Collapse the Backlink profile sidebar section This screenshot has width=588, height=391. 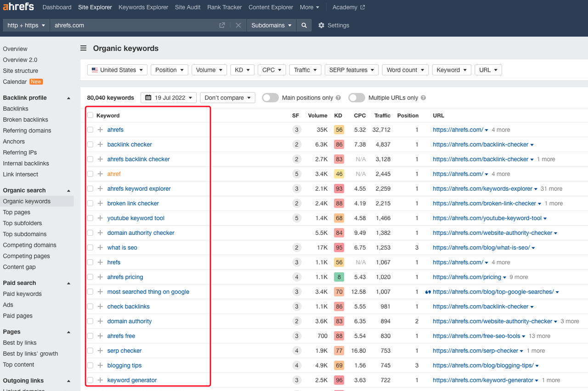(x=68, y=98)
